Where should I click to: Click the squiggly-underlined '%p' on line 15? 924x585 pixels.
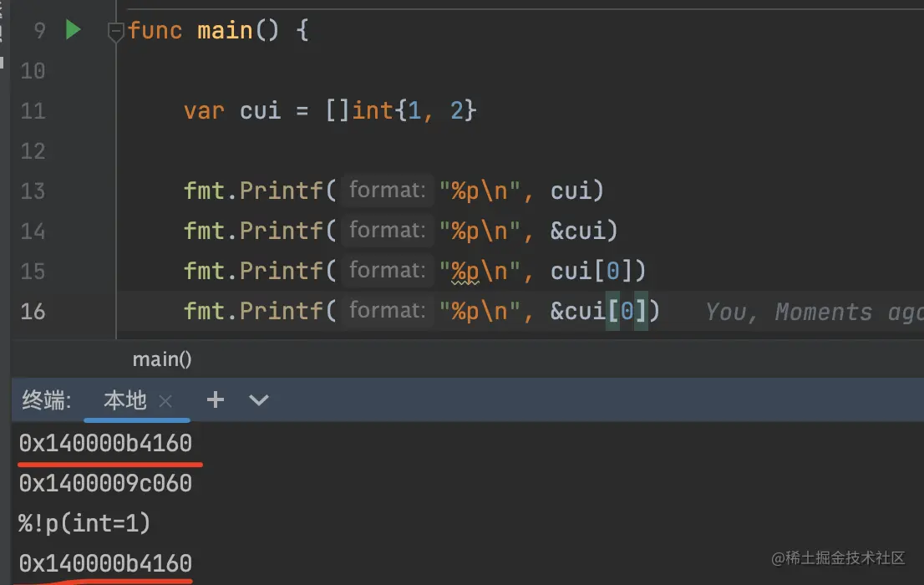pos(465,272)
